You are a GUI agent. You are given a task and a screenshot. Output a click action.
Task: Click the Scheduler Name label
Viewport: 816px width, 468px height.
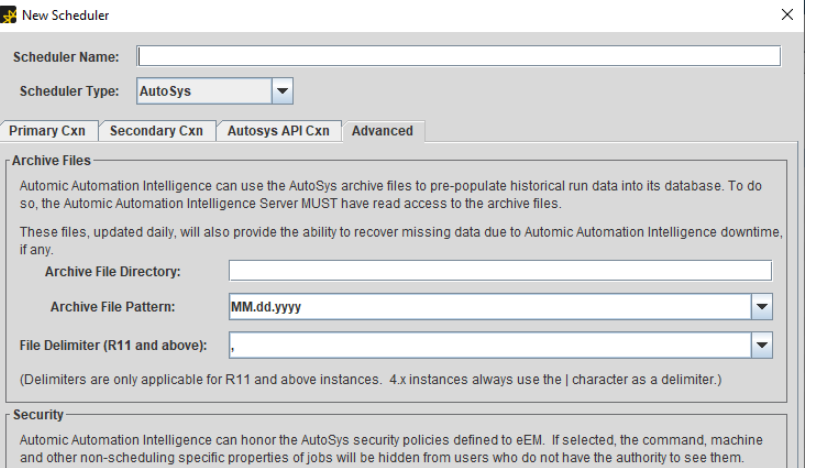(x=65, y=56)
